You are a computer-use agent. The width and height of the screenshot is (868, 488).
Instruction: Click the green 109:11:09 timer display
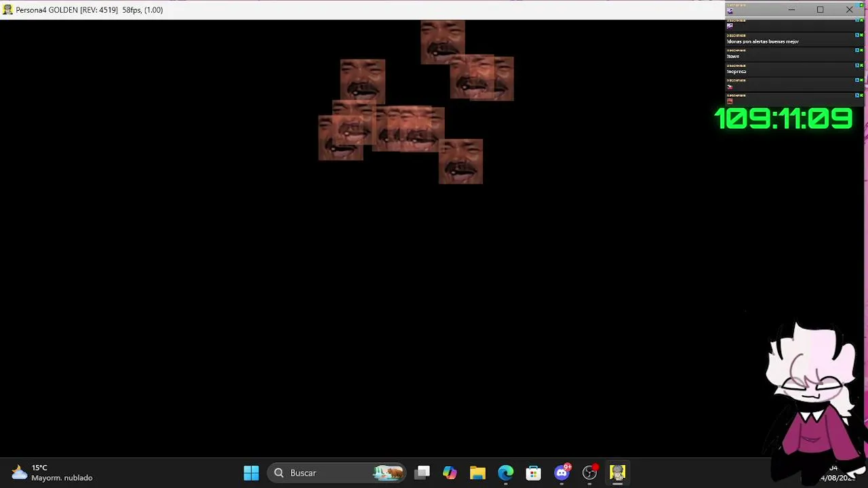(x=783, y=119)
